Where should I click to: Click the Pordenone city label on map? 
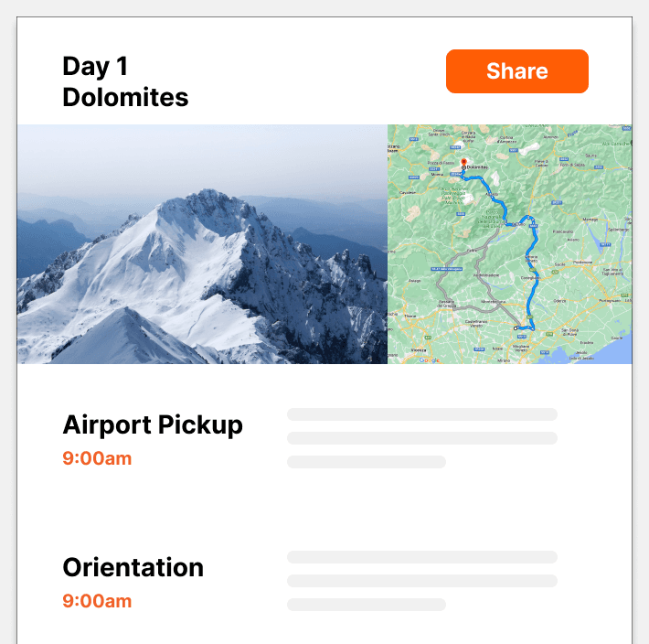point(581,261)
